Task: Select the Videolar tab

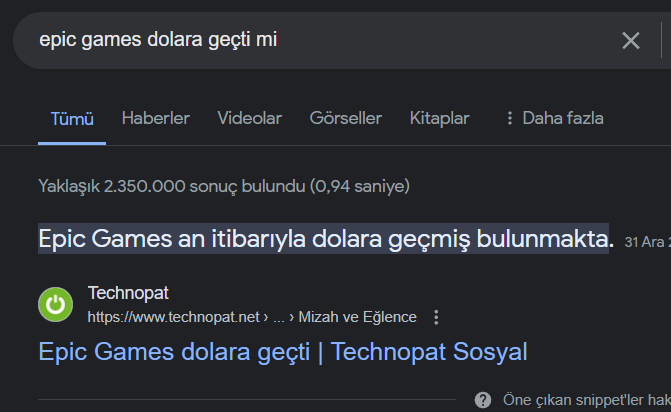Action: coord(249,118)
